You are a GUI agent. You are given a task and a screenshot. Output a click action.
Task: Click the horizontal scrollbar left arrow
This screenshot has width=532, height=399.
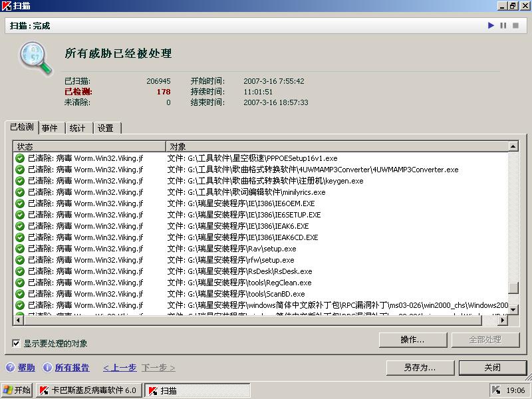pos(19,320)
